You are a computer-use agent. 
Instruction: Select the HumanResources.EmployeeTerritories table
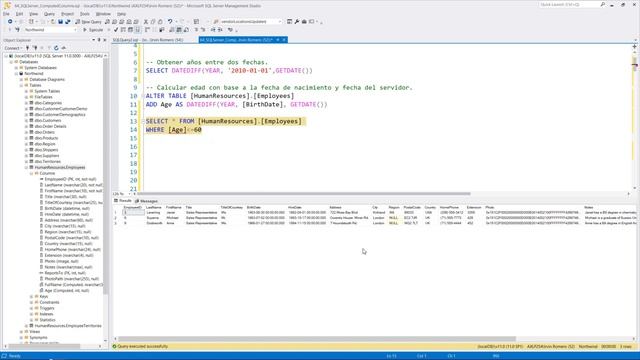pos(68,326)
